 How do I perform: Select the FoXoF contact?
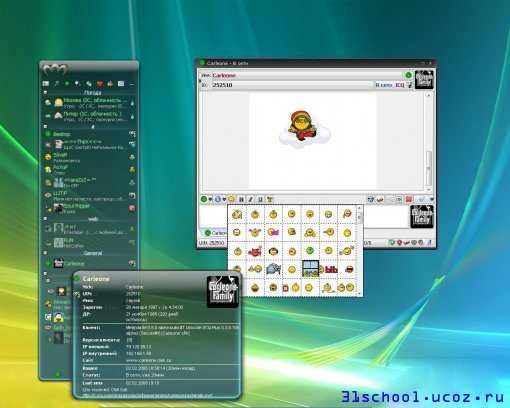[90, 170]
